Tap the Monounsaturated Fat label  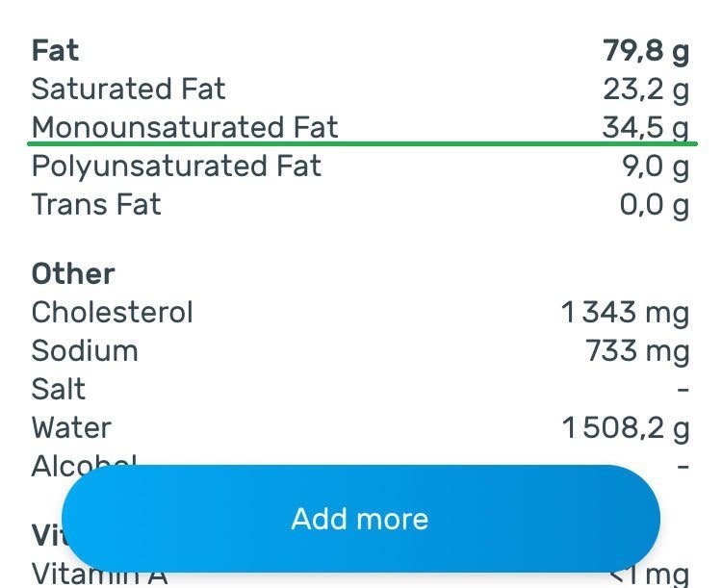coord(185,127)
